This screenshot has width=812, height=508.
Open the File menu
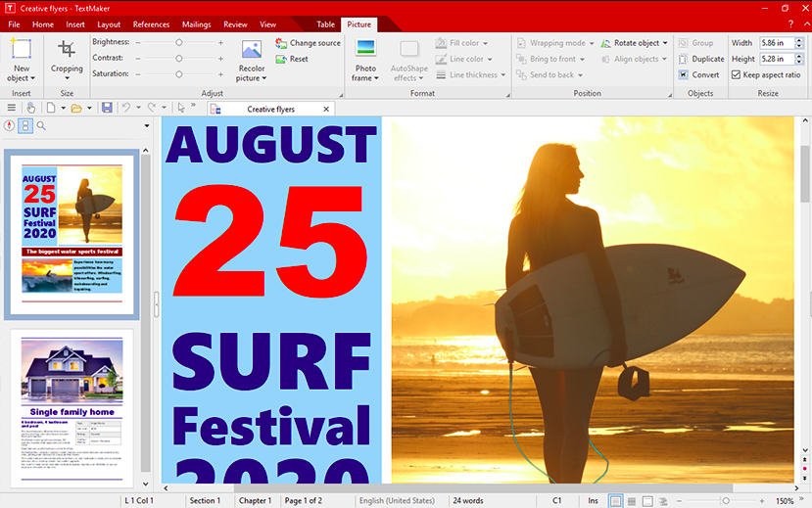(14, 24)
